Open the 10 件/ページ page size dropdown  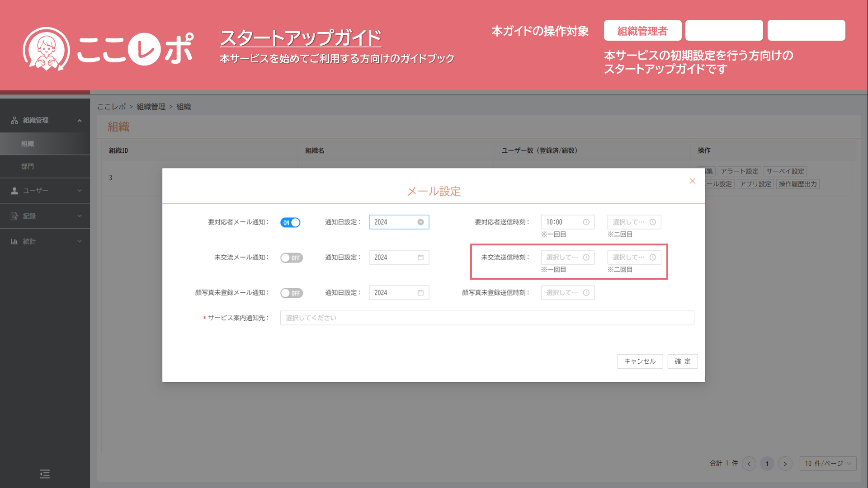(x=827, y=463)
